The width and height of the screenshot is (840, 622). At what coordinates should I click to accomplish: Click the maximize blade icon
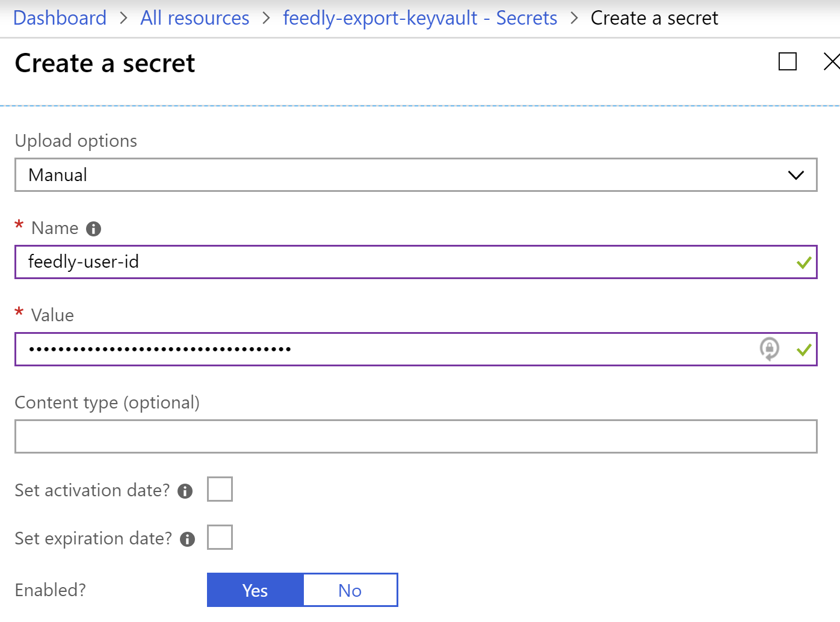[x=787, y=62]
